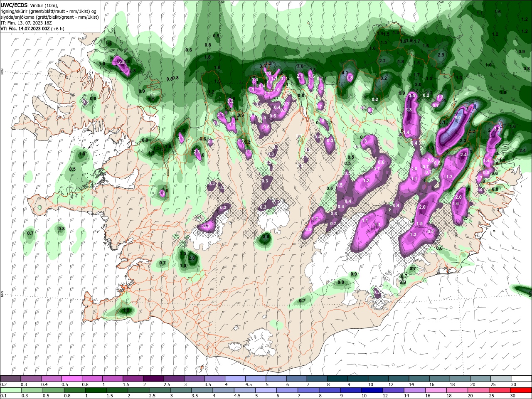Click the 'rigning/skúrir' header line

pos(49,11)
